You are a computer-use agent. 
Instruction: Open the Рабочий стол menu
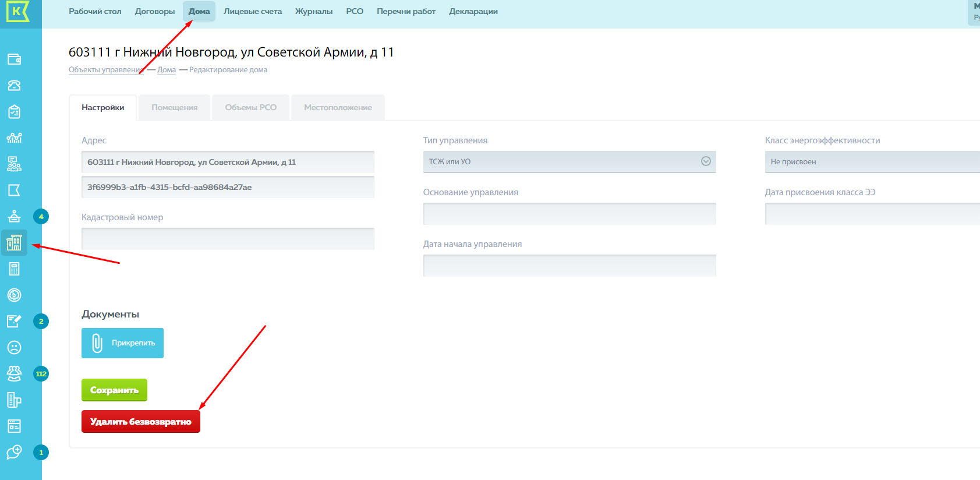tap(95, 11)
